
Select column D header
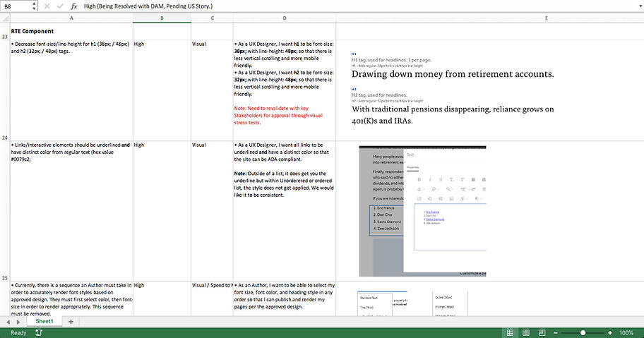pyautogui.click(x=284, y=18)
